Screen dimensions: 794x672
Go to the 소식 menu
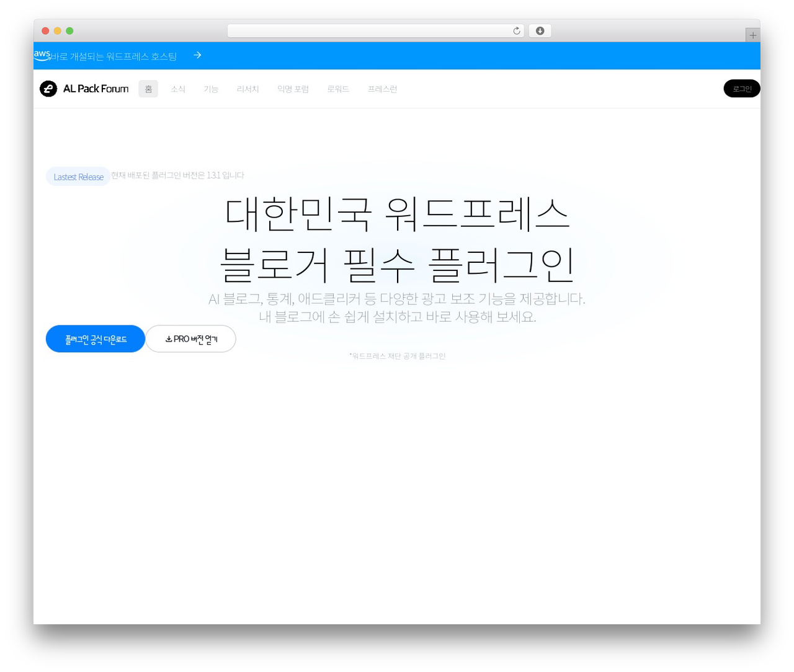click(x=178, y=89)
